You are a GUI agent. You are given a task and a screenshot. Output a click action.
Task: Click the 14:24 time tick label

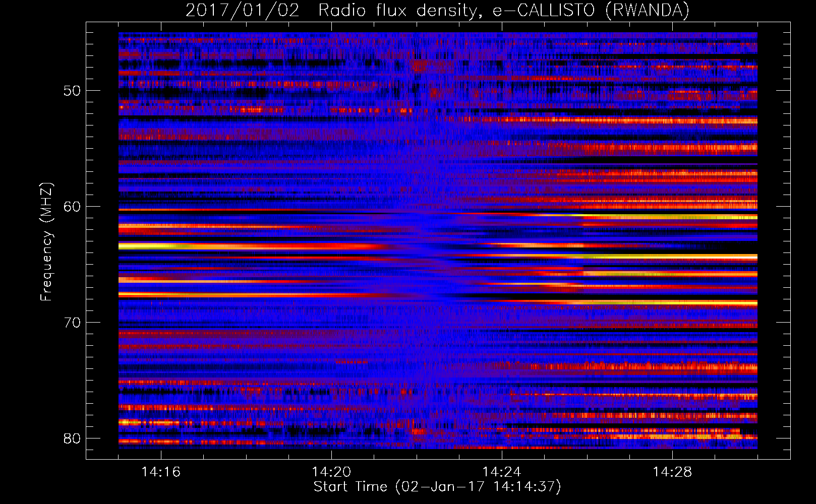click(x=502, y=472)
